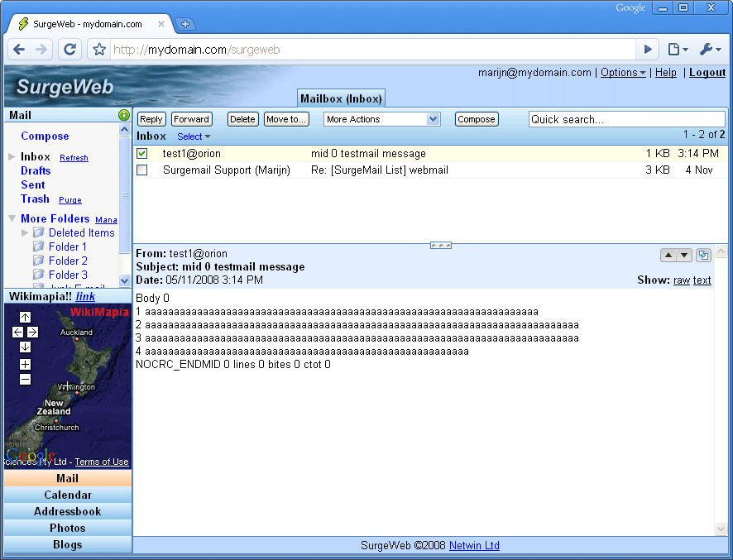Click the browser reload icon
Viewport: 733px width, 560px height.
70,50
